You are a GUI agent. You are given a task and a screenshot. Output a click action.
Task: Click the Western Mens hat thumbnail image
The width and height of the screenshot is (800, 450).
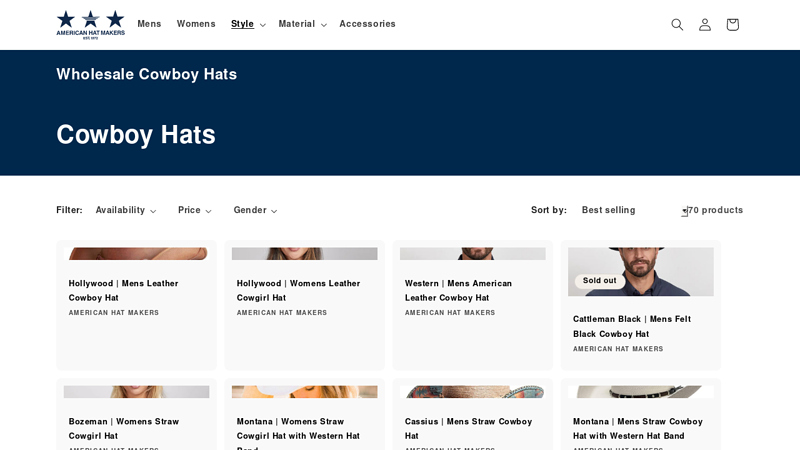click(x=472, y=254)
